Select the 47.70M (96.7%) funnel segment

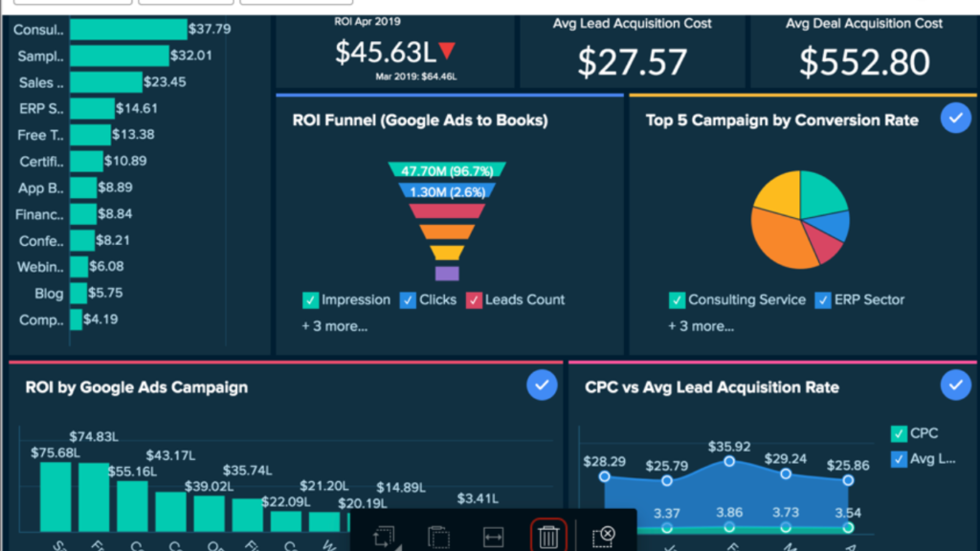447,170
